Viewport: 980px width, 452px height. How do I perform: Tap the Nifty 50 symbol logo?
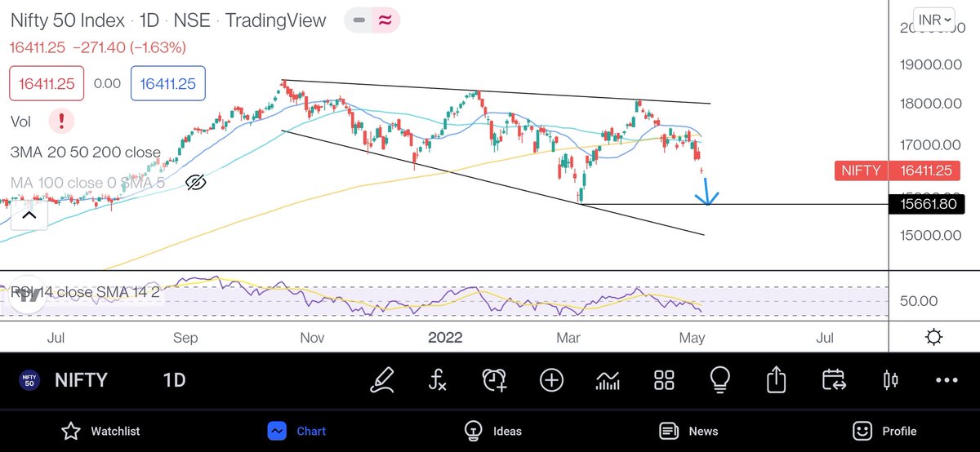point(29,380)
